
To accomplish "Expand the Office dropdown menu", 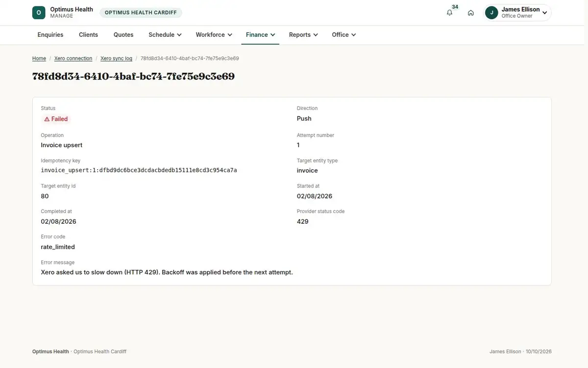I will 343,35.
